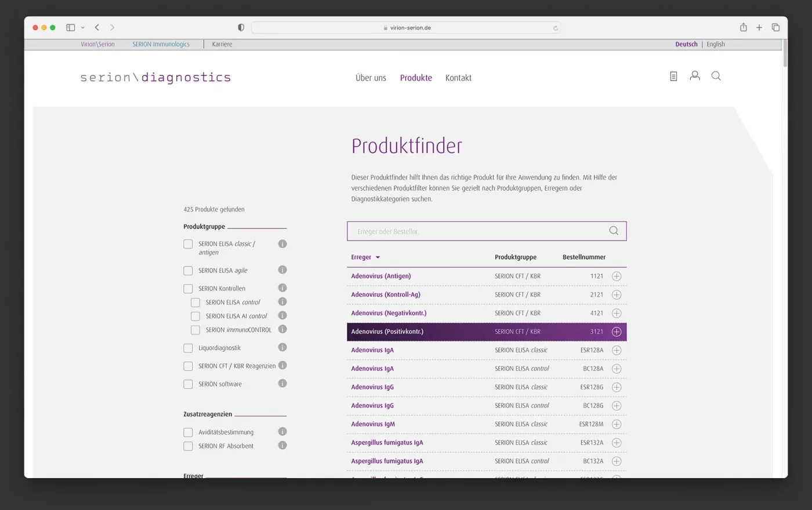This screenshot has height=510, width=812.
Task: Click plus icon for order number BC128A
Action: click(617, 369)
